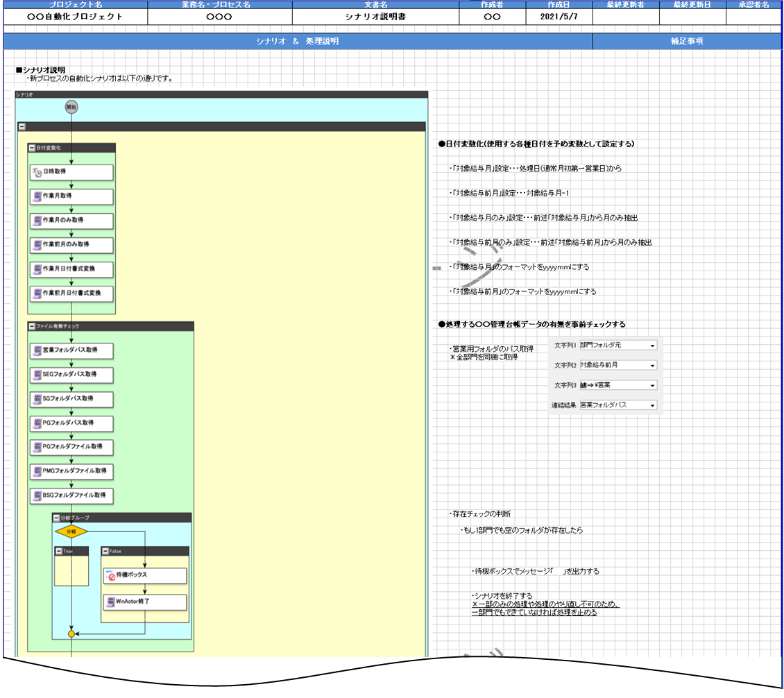784x698 pixels.
Task: Select the 2021/5/7 date cell
Action: (559, 17)
